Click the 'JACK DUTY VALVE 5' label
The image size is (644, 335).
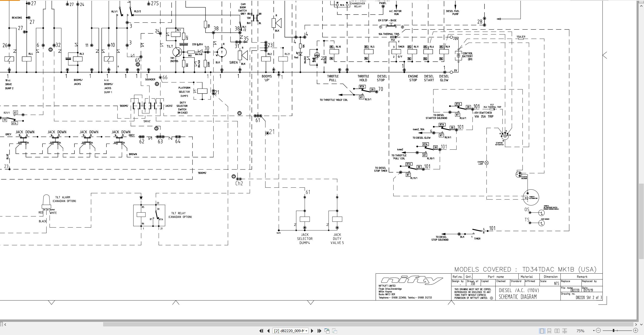point(337,239)
